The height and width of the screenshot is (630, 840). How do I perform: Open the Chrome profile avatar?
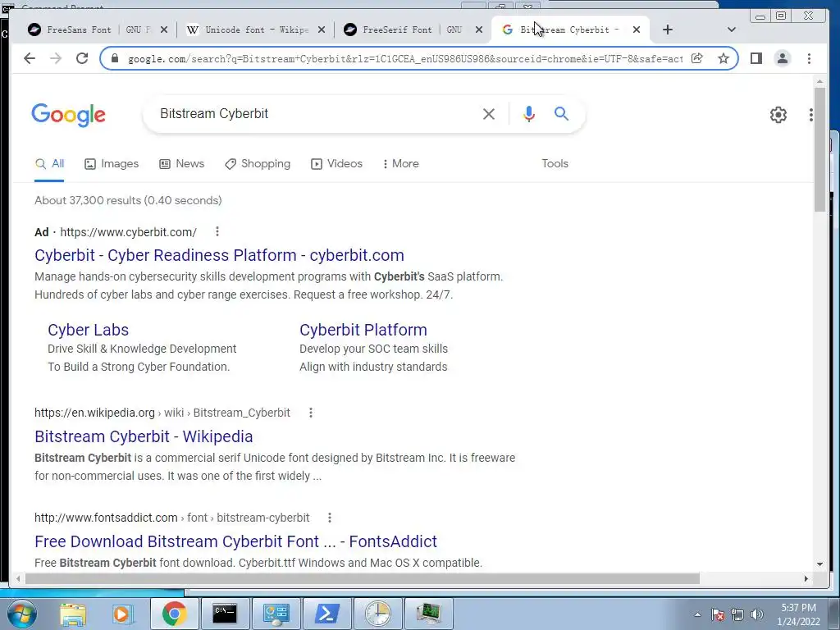point(782,58)
